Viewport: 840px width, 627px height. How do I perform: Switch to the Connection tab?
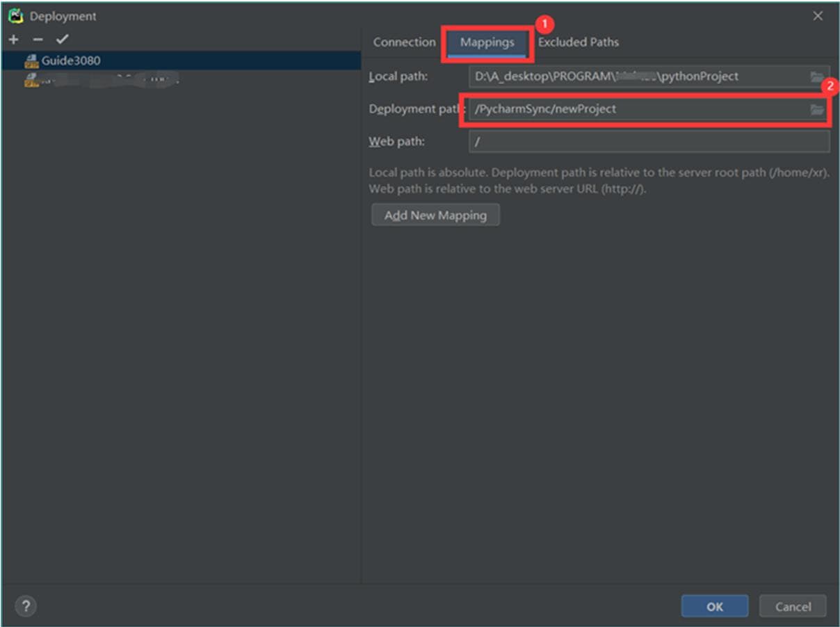point(404,42)
